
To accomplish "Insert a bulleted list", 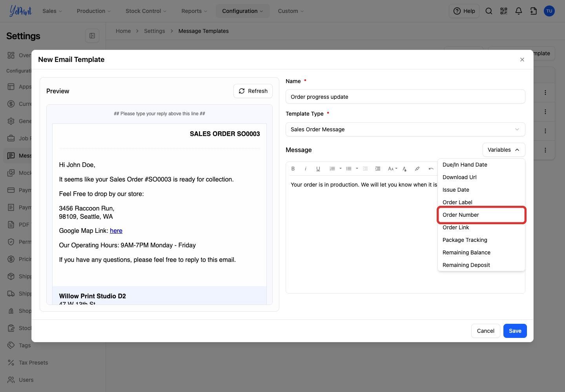I will (x=349, y=169).
